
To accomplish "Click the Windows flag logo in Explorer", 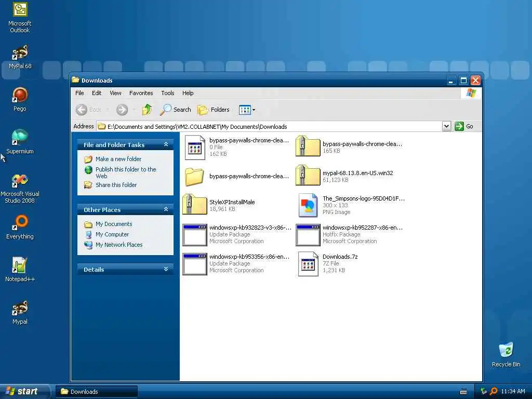I will click(x=471, y=93).
